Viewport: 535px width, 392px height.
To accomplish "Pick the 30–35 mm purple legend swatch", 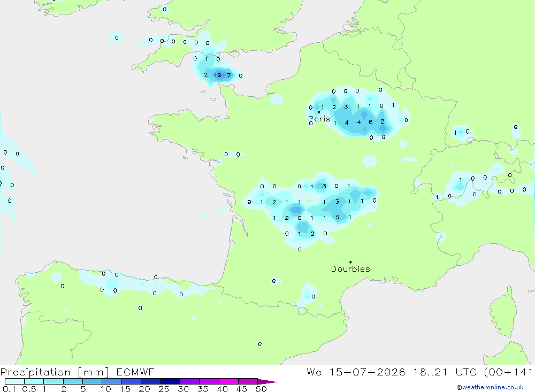I will pos(189,381).
